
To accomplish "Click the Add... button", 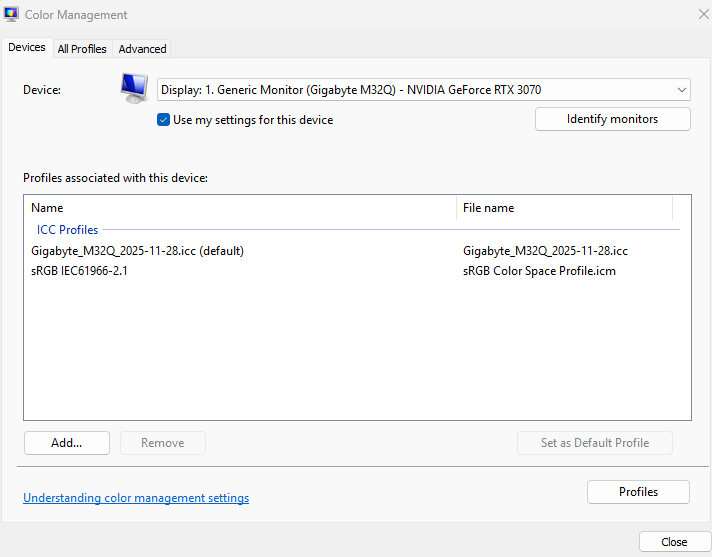I will tap(66, 443).
